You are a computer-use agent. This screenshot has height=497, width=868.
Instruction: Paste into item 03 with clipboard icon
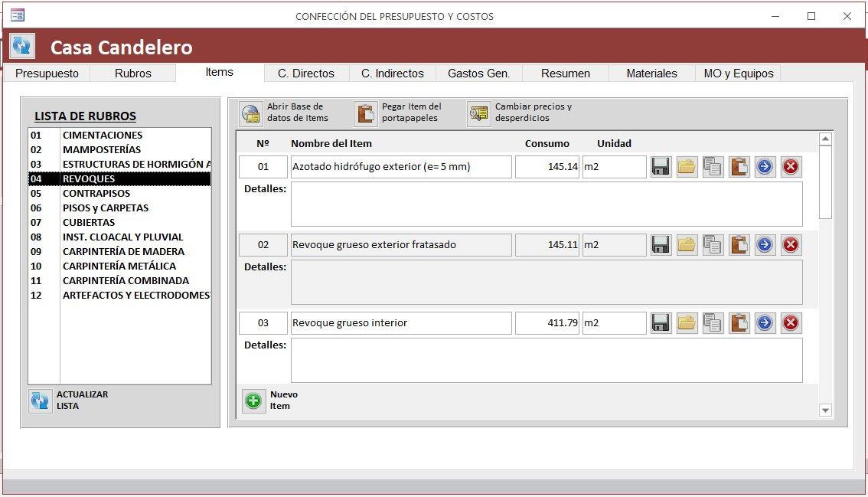pos(739,323)
